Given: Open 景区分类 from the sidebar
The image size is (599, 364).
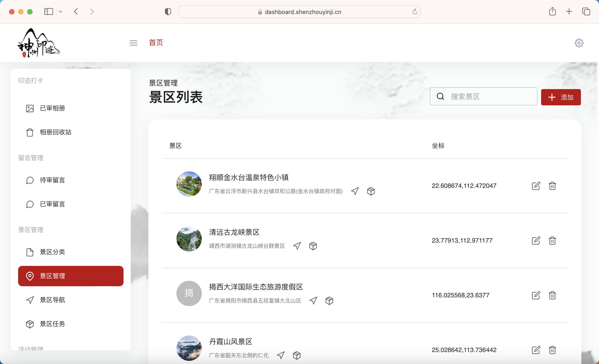Looking at the screenshot, I should [x=52, y=252].
